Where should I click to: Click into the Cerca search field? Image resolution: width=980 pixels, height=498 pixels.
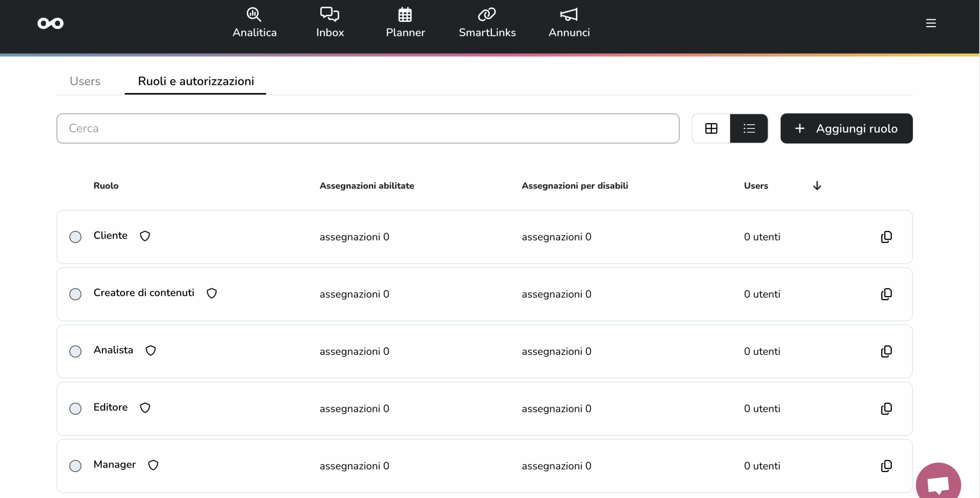tap(367, 129)
